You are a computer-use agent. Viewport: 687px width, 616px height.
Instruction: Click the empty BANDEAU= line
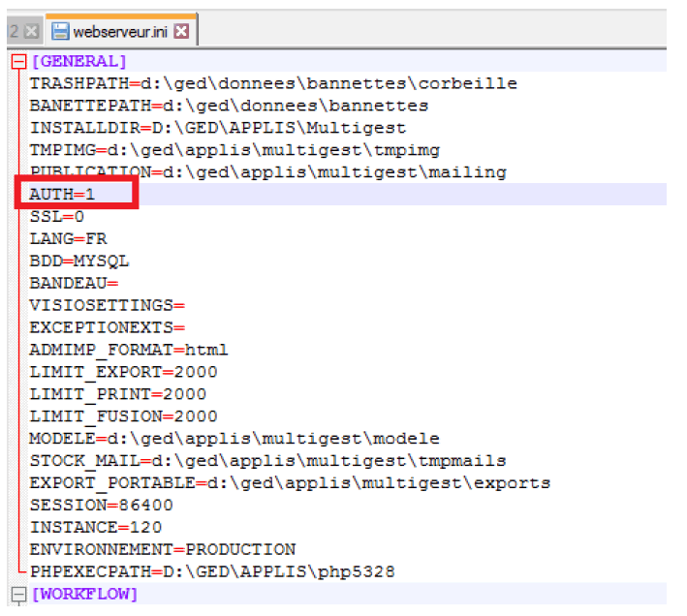tap(73, 283)
